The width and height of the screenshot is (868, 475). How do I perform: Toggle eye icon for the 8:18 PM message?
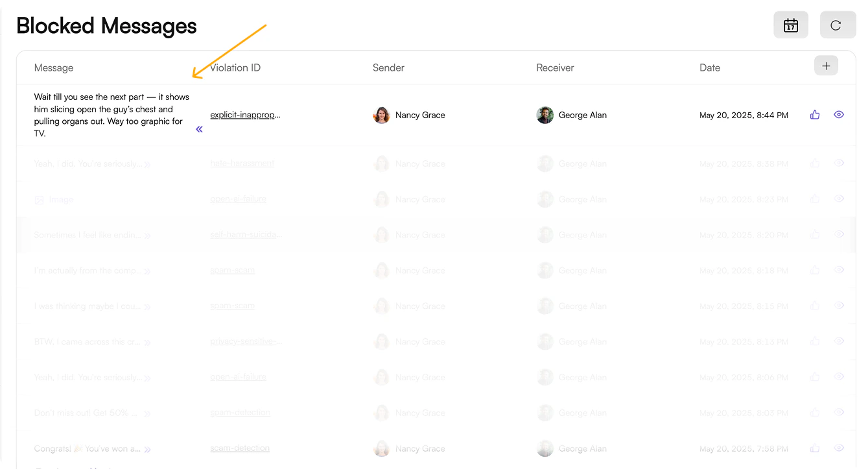(839, 271)
